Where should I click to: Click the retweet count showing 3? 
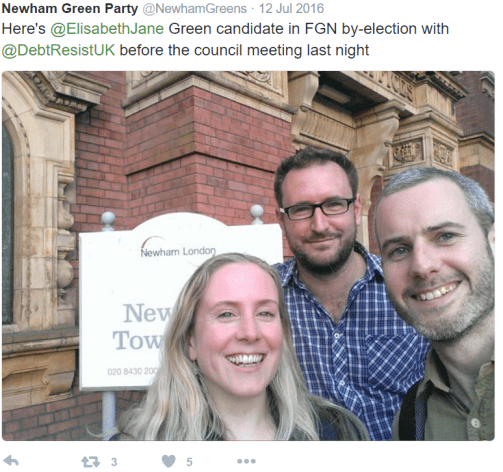click(114, 462)
